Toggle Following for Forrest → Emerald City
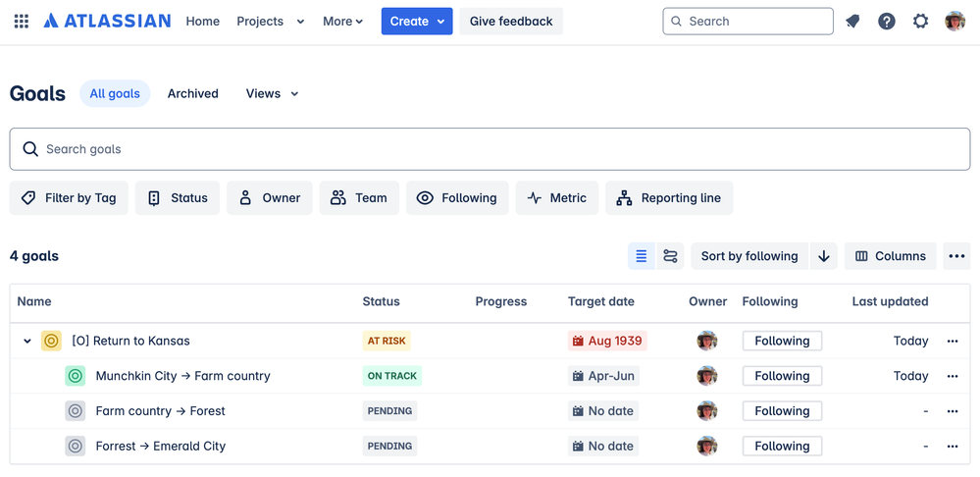This screenshot has width=980, height=477. coord(782,446)
